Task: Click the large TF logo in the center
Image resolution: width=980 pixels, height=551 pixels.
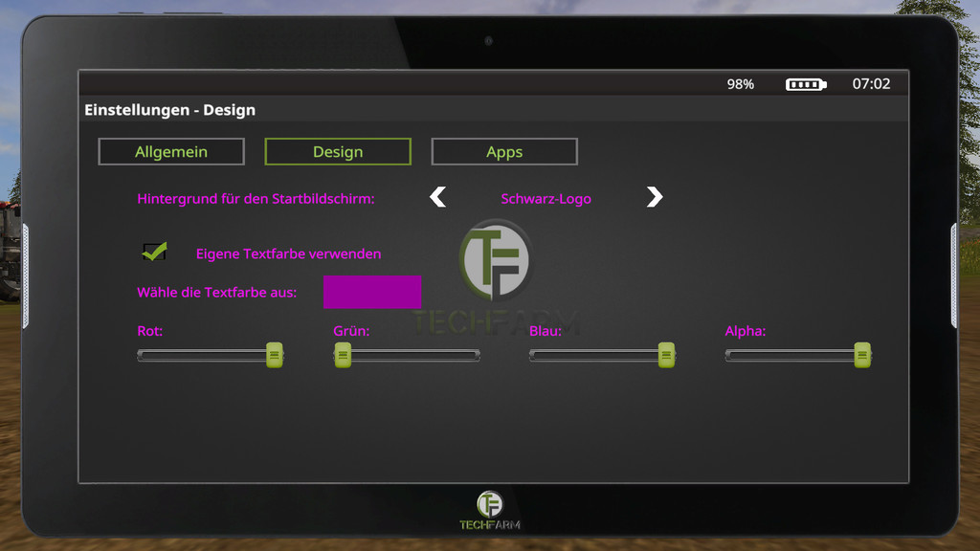Action: [x=494, y=260]
